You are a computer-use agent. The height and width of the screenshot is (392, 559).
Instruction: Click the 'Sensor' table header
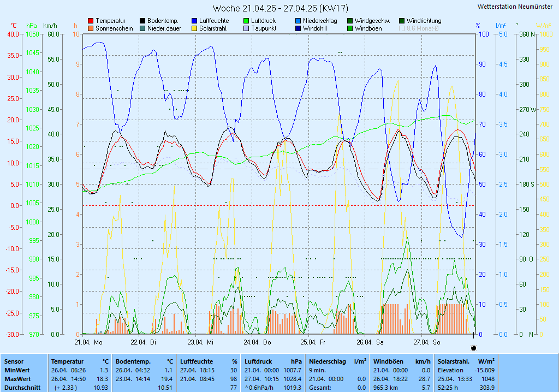tap(14, 361)
